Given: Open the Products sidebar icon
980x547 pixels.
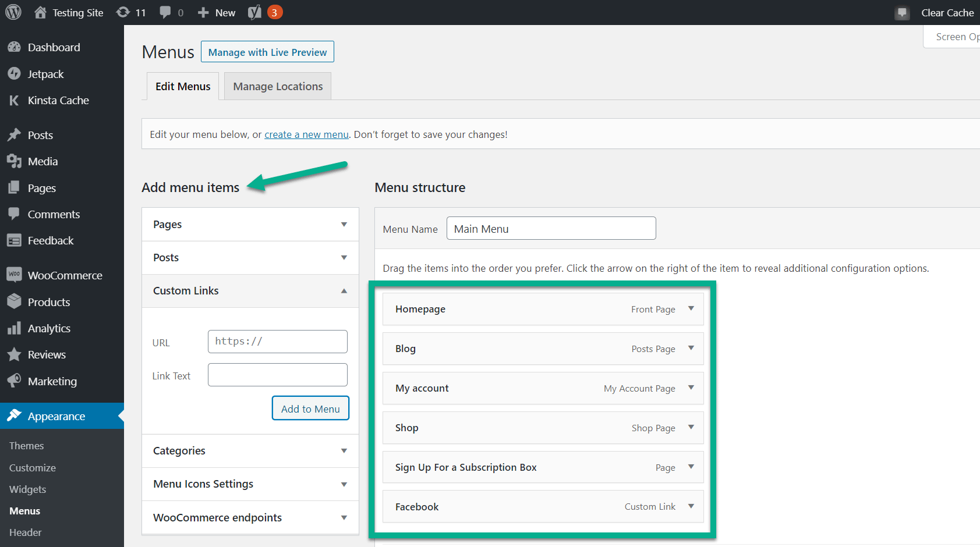Looking at the screenshot, I should 14,301.
